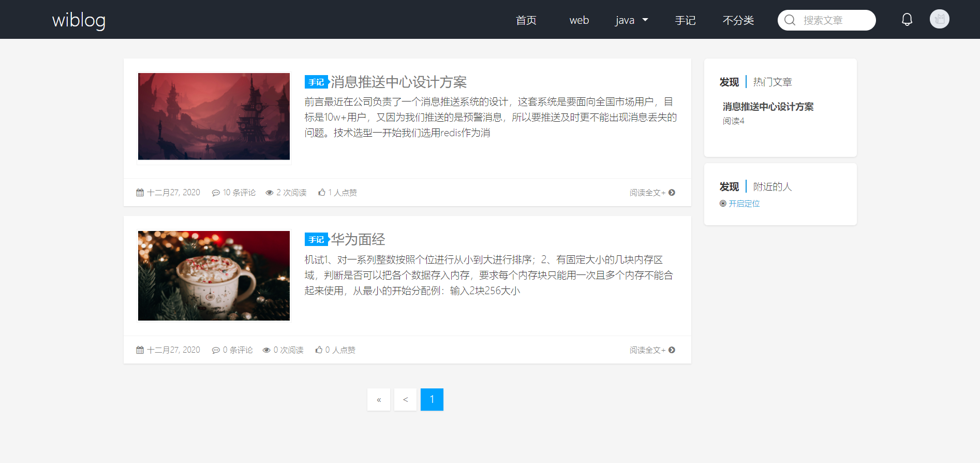Viewport: 980px width, 463px height.
Task: Open the 华为面经 article title
Action: pyautogui.click(x=358, y=239)
